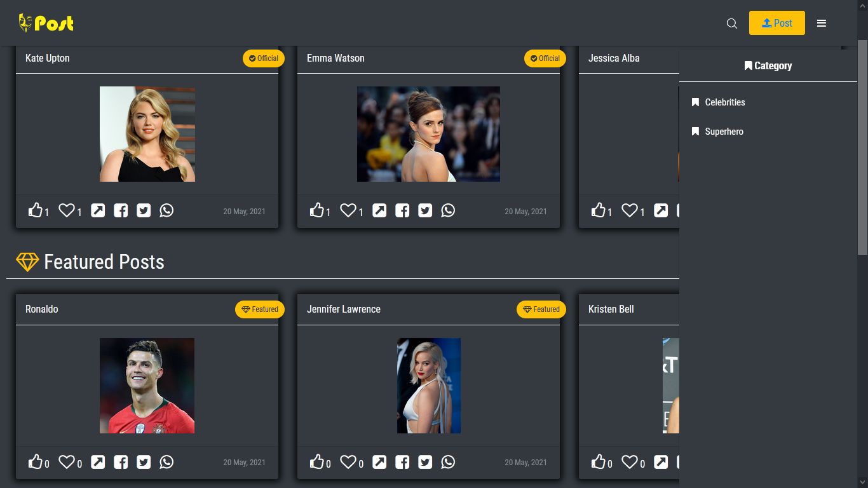The height and width of the screenshot is (488, 868).
Task: Share Jennifer Lawrence's post via WhatsApp
Action: point(448,462)
